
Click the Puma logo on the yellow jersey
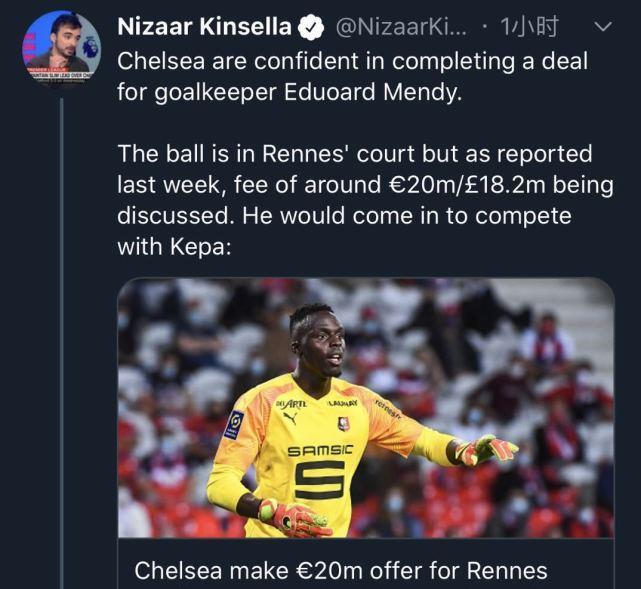point(290,418)
